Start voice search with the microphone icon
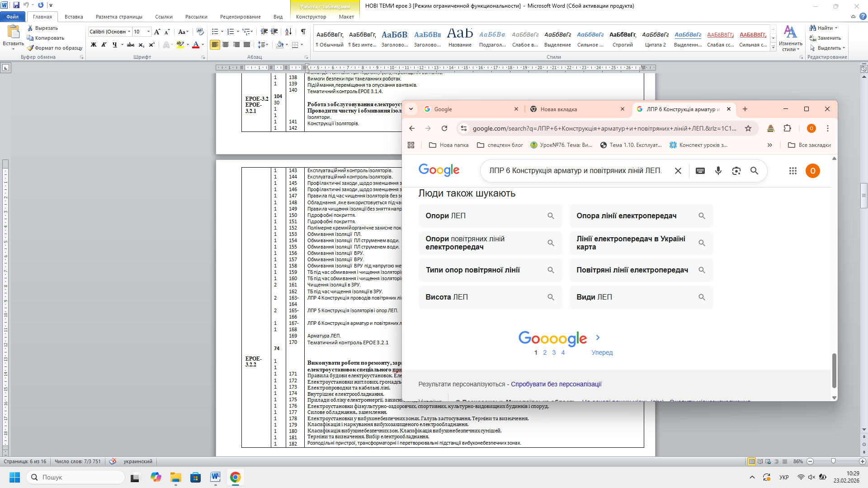868x488 pixels. point(718,171)
